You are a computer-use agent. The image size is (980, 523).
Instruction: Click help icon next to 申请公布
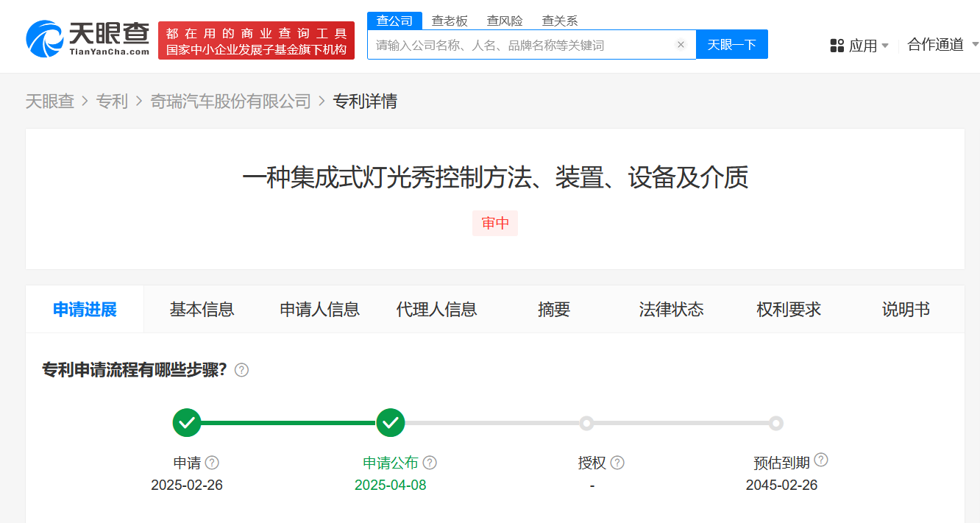[x=430, y=463]
